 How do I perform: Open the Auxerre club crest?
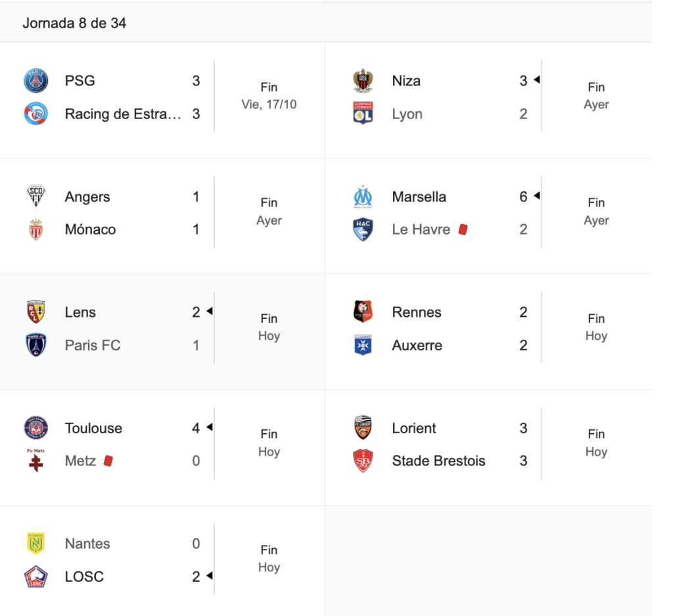click(363, 345)
